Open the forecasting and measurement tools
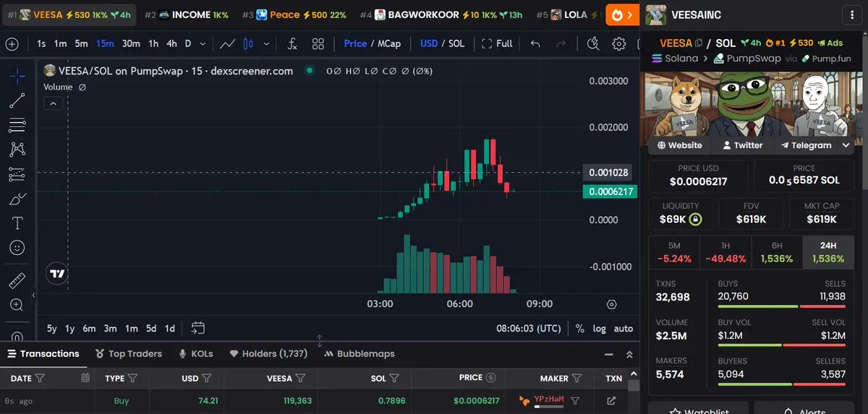 pos(17,174)
